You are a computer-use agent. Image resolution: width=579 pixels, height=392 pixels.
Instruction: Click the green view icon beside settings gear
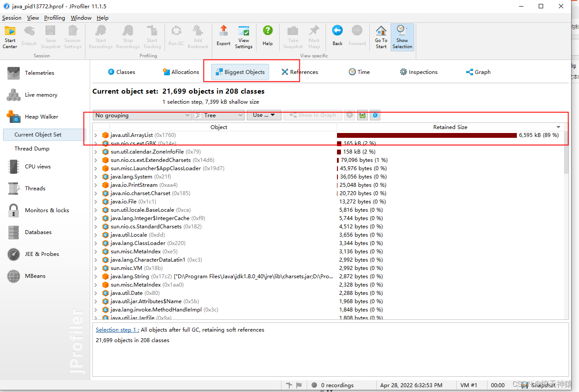[x=362, y=115]
